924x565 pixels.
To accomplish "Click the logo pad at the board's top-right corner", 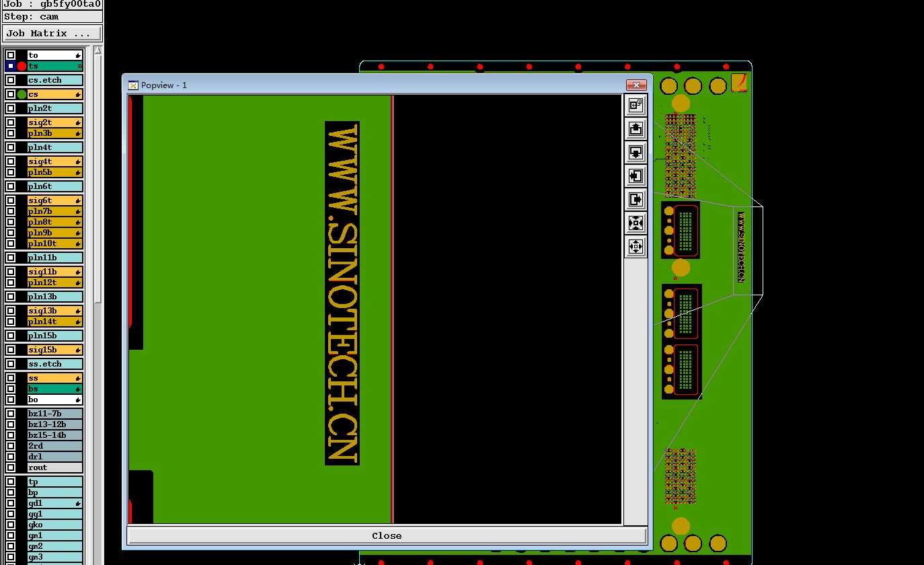I will [x=739, y=83].
